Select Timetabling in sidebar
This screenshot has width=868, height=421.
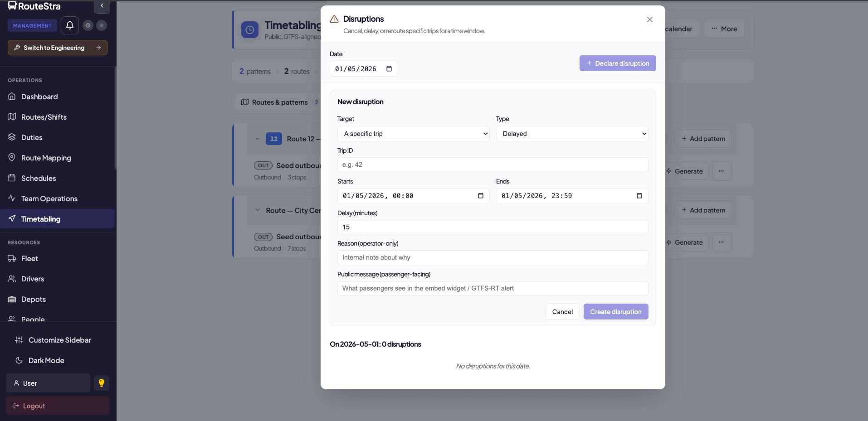(x=58, y=219)
